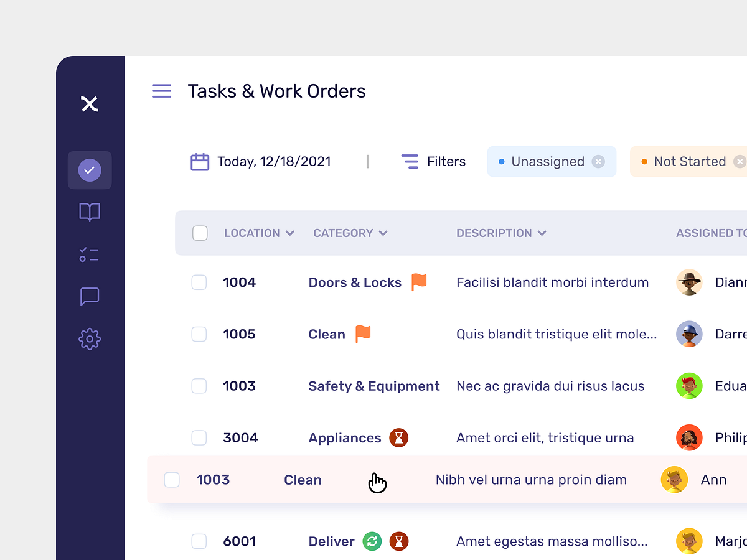This screenshot has width=747, height=560.
Task: Open the Description column dropdown
Action: pyautogui.click(x=543, y=233)
